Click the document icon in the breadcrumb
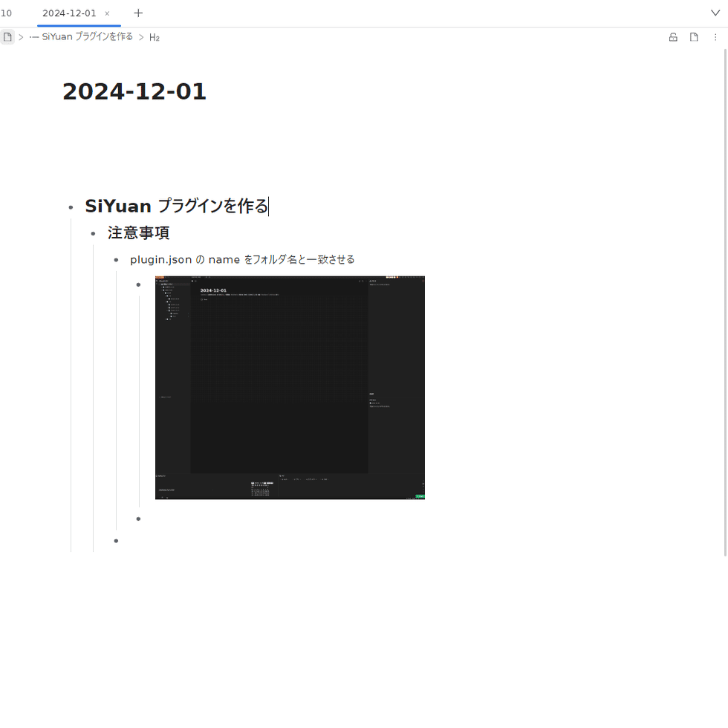 click(x=7, y=37)
